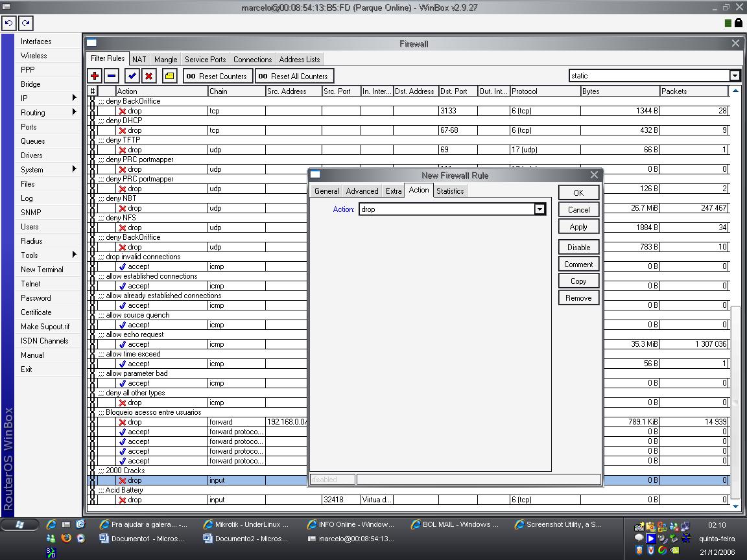Click the undo arrow icon in toolbar
This screenshot has width=747, height=560.
(x=9, y=23)
